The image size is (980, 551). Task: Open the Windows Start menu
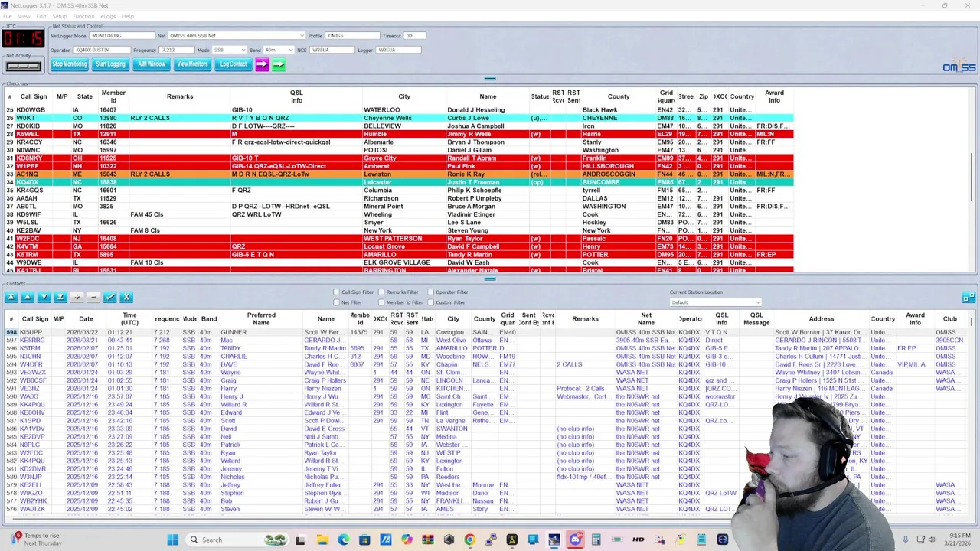point(173,540)
